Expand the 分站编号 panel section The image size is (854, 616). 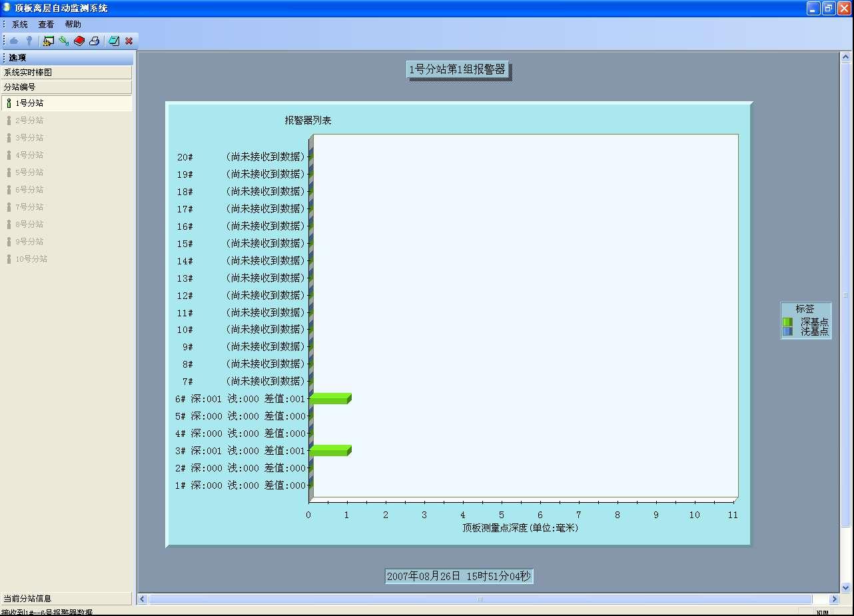point(66,87)
